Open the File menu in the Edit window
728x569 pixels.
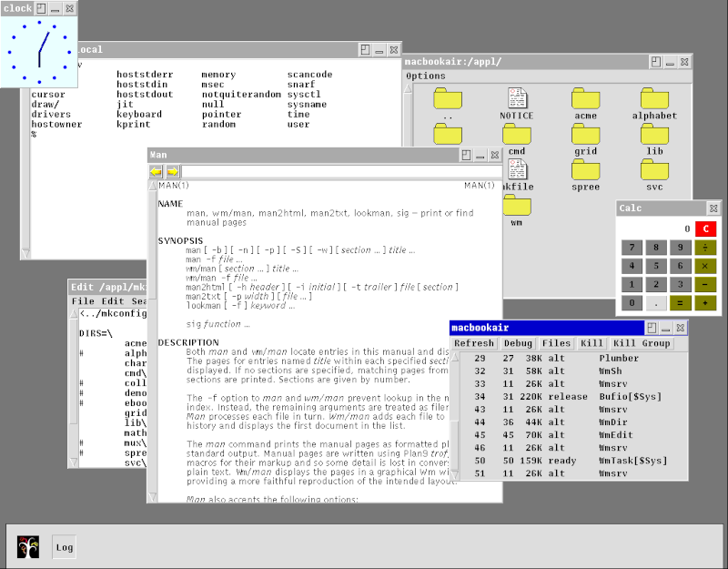point(82,300)
